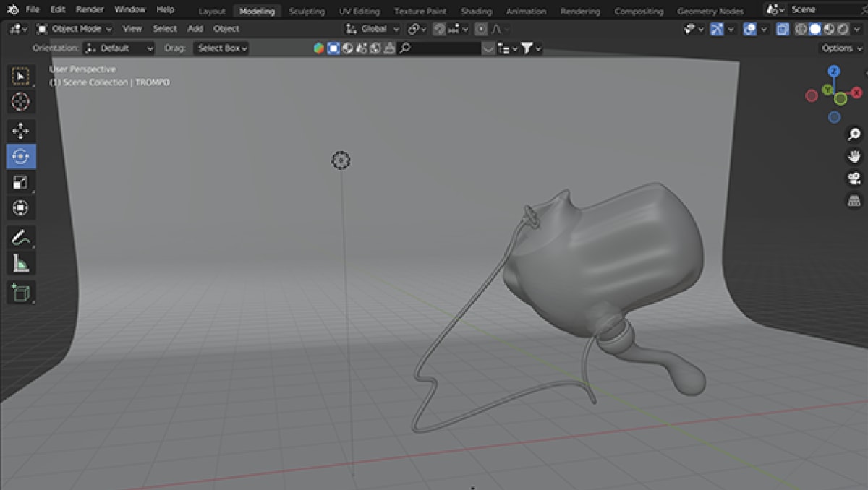Click the Blender logo menu icon
The width and height of the screenshot is (868, 490).
[x=12, y=10]
